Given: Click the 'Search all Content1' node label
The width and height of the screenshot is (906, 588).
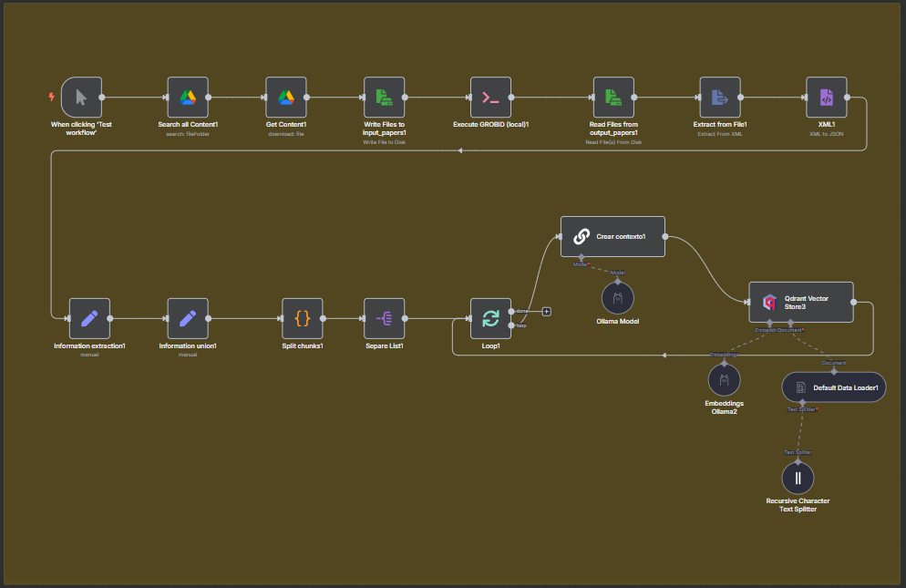Looking at the screenshot, I should 188,124.
